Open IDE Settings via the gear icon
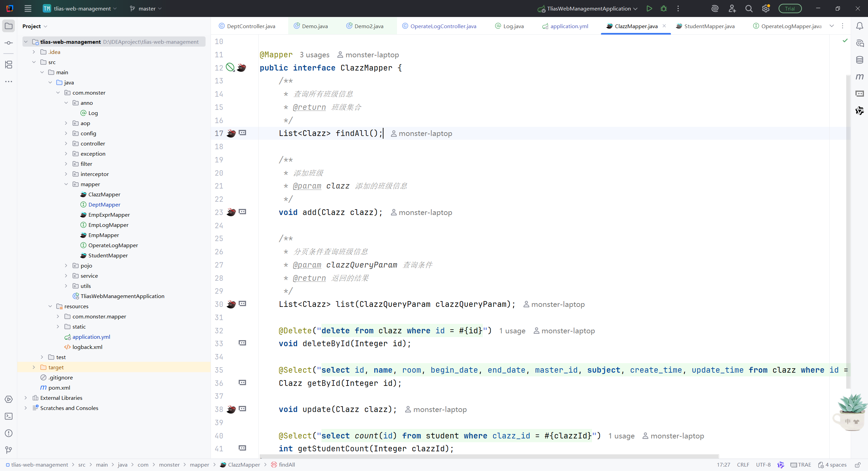 pyautogui.click(x=766, y=8)
